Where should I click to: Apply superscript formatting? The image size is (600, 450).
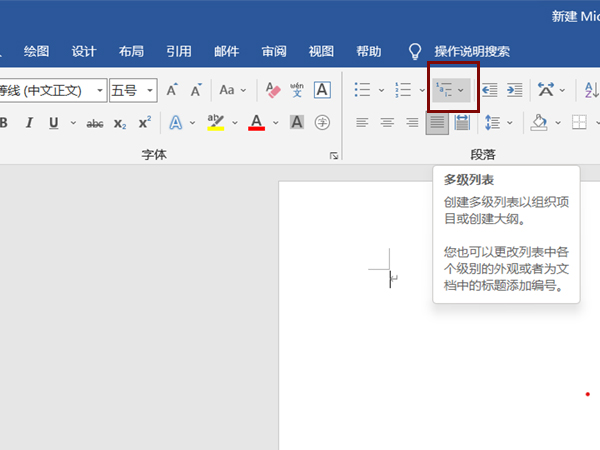coord(144,123)
